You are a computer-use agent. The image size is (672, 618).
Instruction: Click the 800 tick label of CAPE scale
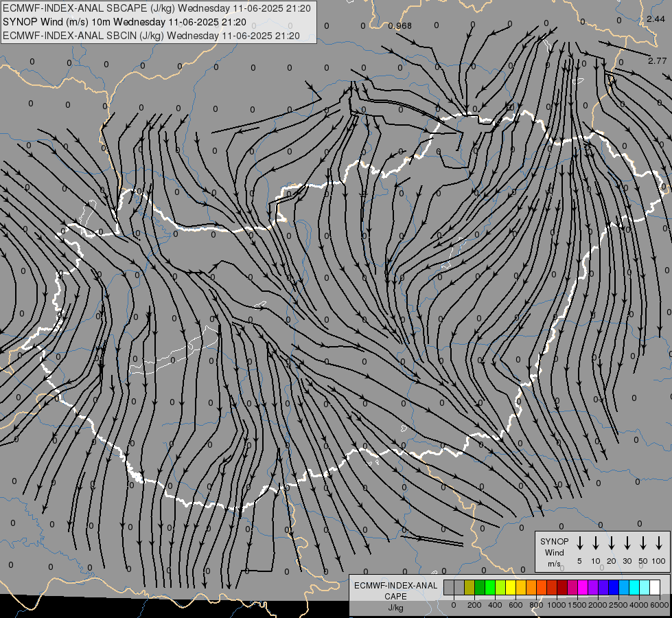tap(536, 605)
